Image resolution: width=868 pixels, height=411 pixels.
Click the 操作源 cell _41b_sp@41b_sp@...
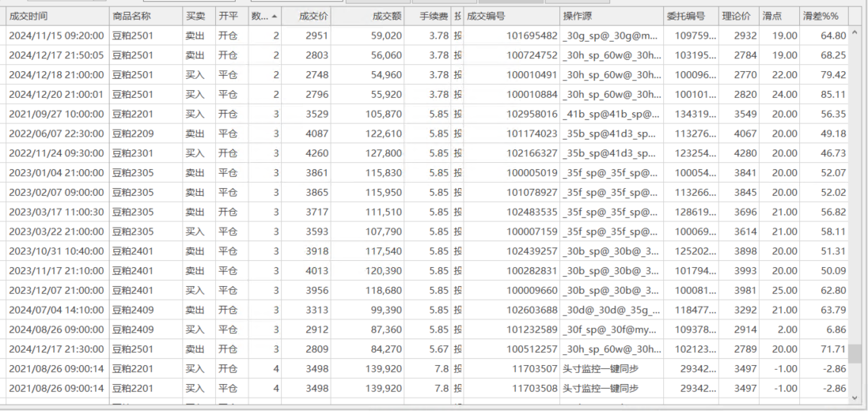pyautogui.click(x=611, y=114)
